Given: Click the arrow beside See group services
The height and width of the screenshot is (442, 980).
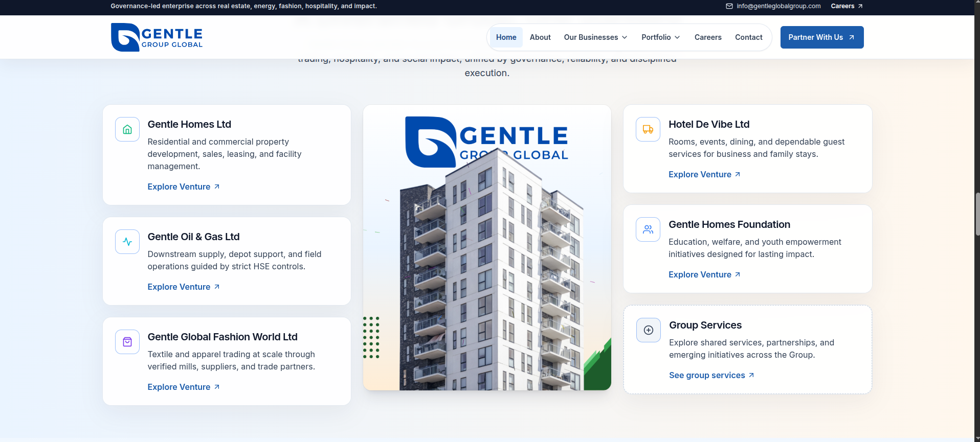Looking at the screenshot, I should (x=751, y=375).
